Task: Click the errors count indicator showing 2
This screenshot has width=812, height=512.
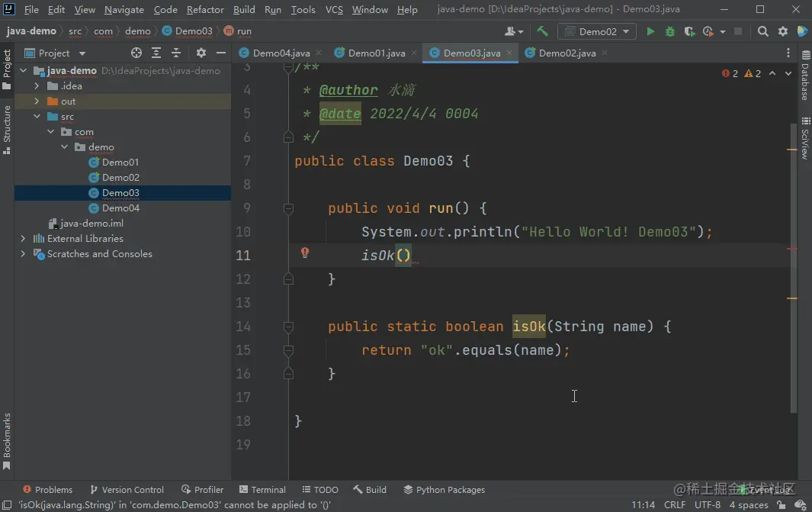Action: [730, 73]
